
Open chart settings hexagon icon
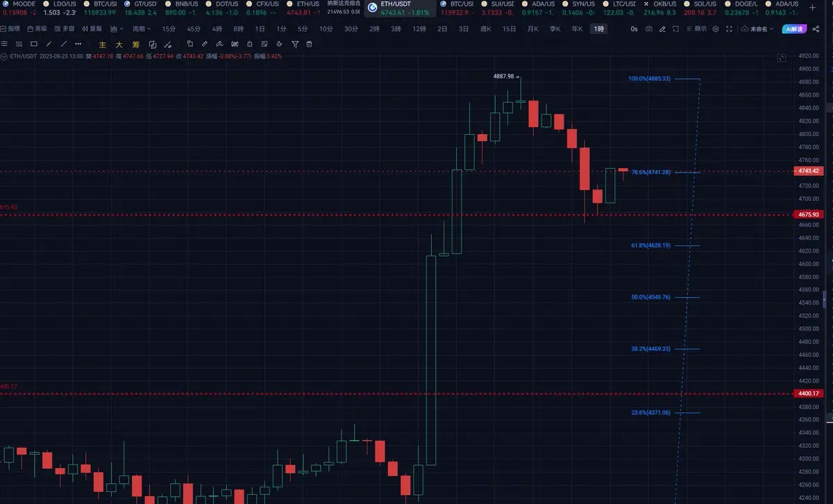(716, 29)
